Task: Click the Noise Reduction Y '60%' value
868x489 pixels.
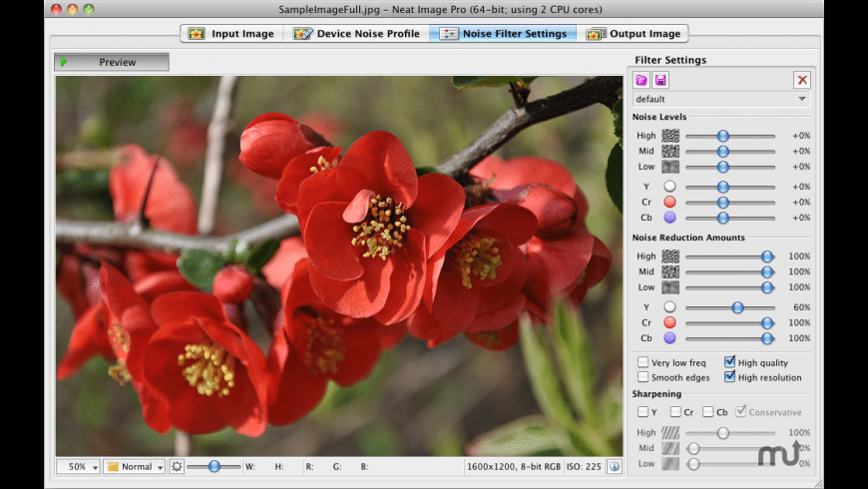Action: pos(801,307)
